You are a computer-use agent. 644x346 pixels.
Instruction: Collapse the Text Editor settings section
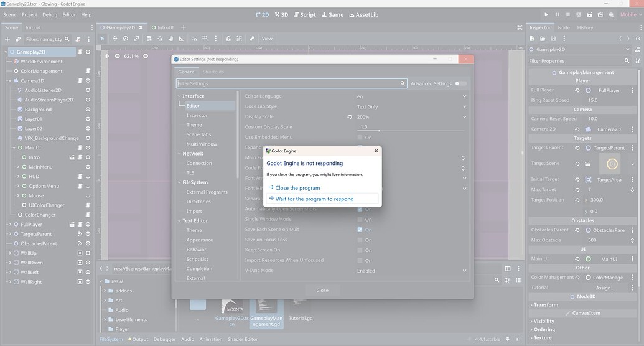click(x=179, y=221)
